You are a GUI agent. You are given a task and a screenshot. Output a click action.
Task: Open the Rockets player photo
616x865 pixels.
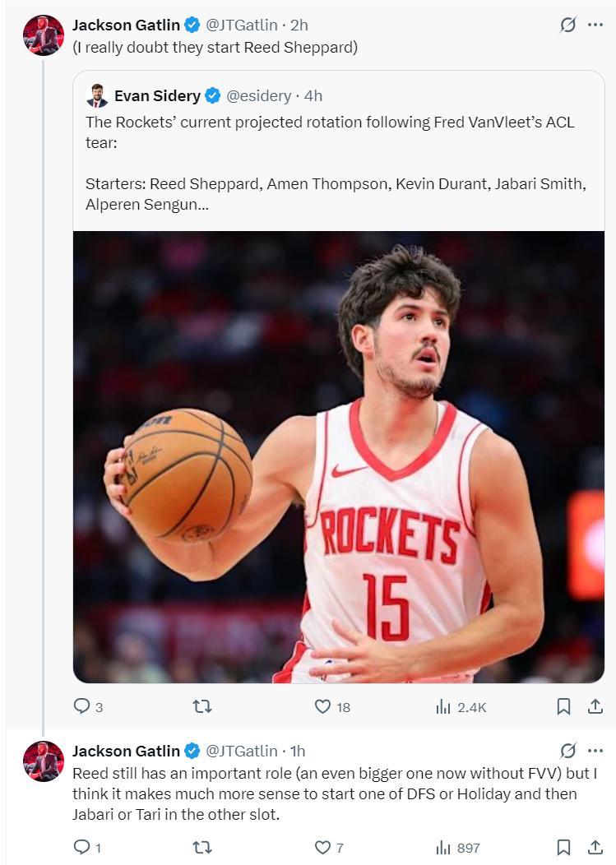(338, 456)
